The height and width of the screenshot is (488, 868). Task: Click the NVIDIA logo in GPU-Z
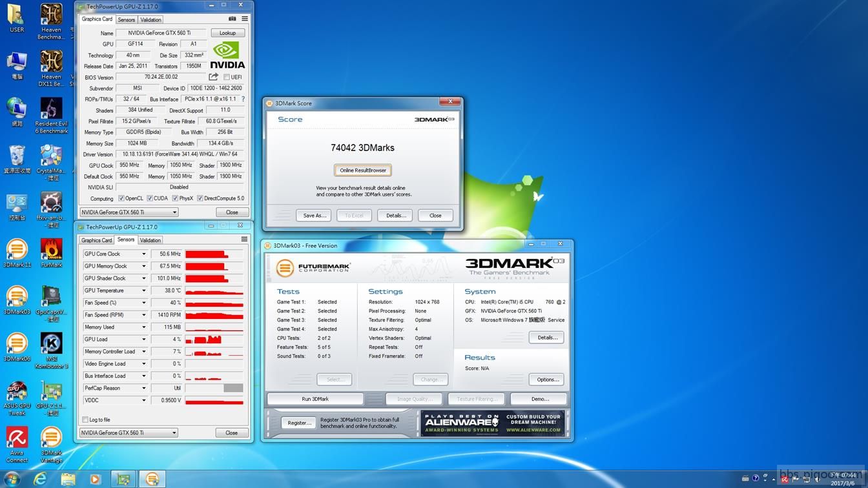(227, 55)
